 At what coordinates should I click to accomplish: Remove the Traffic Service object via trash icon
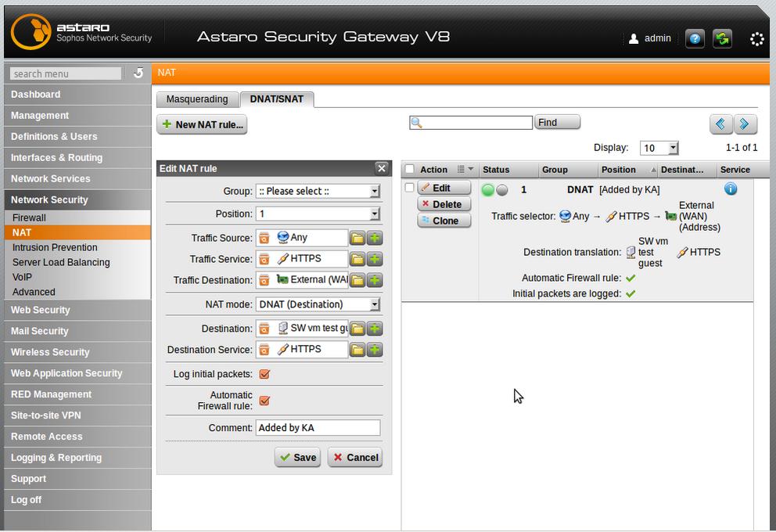[264, 259]
